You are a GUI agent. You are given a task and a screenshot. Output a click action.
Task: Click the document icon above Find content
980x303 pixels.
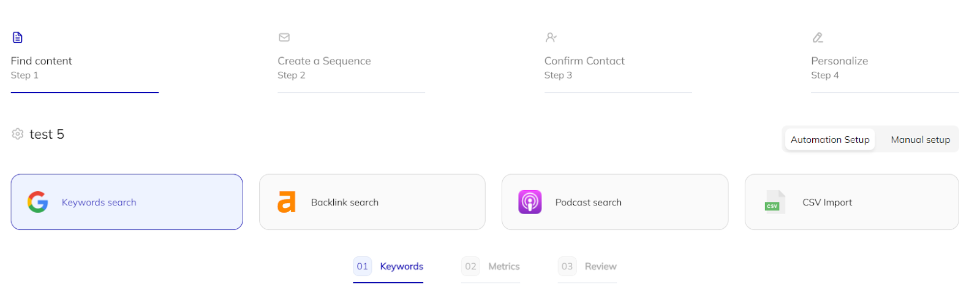click(18, 37)
